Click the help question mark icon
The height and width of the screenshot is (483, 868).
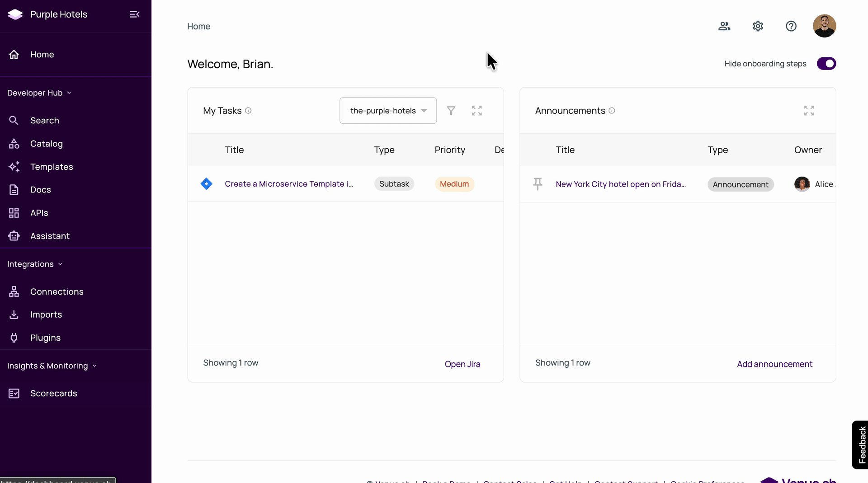(791, 26)
